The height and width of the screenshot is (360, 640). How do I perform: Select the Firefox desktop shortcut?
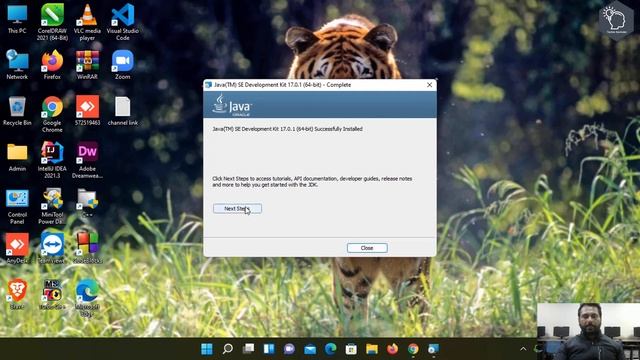point(52,64)
